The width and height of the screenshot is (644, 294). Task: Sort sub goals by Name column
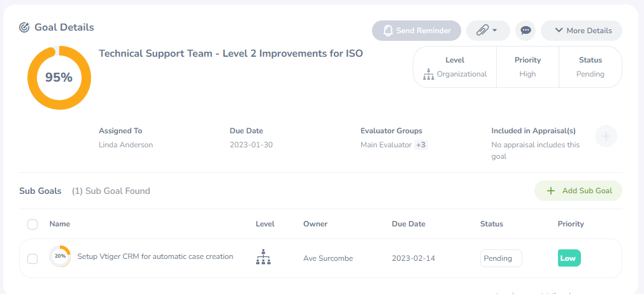60,224
